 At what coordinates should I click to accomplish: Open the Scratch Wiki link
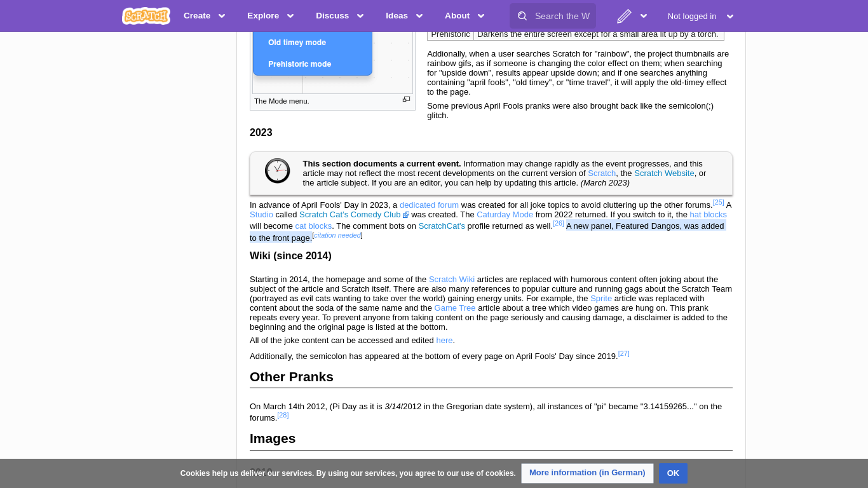pyautogui.click(x=451, y=279)
